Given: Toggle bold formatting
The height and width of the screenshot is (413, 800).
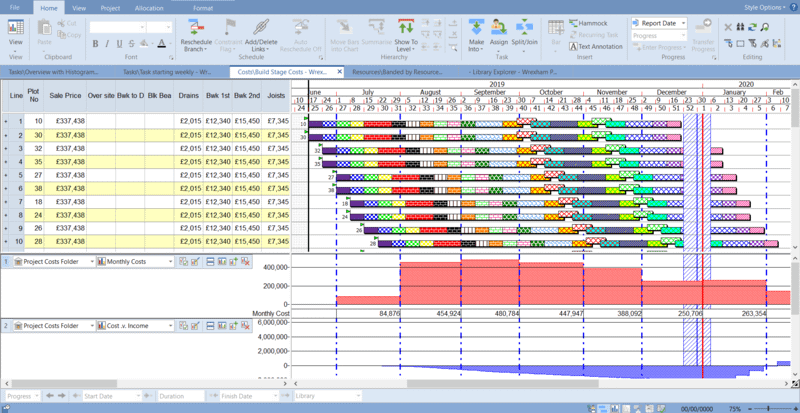Looking at the screenshot, I should (x=95, y=44).
